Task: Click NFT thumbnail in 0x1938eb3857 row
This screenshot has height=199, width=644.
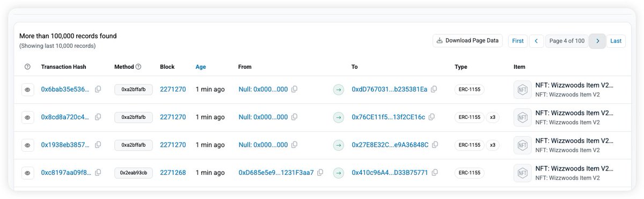Action: click(x=522, y=145)
